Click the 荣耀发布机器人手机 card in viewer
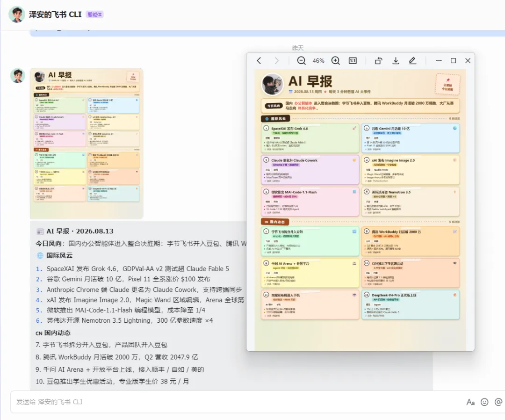The image size is (505, 420). 310,304
